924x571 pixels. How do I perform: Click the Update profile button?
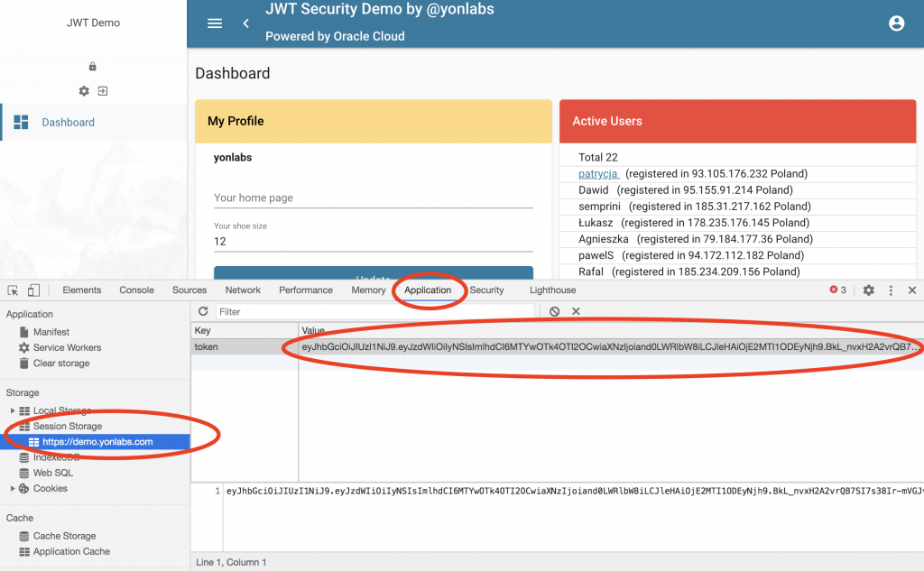click(374, 272)
